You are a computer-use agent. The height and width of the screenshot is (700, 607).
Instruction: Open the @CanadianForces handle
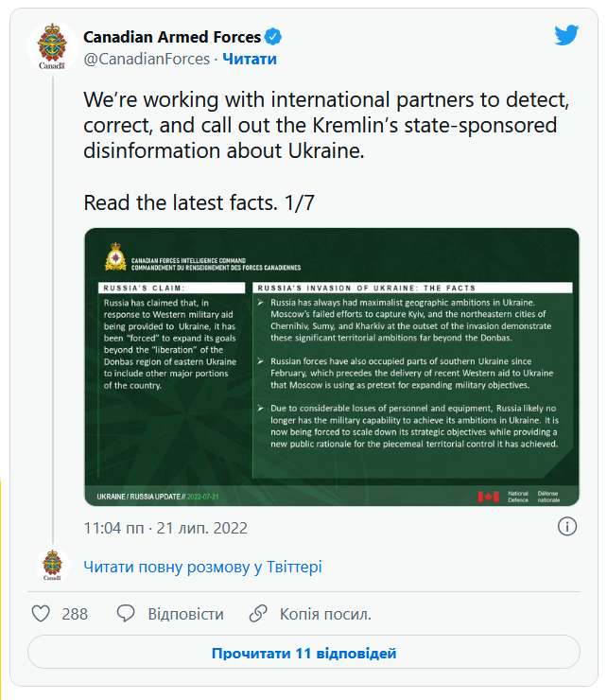pos(147,59)
